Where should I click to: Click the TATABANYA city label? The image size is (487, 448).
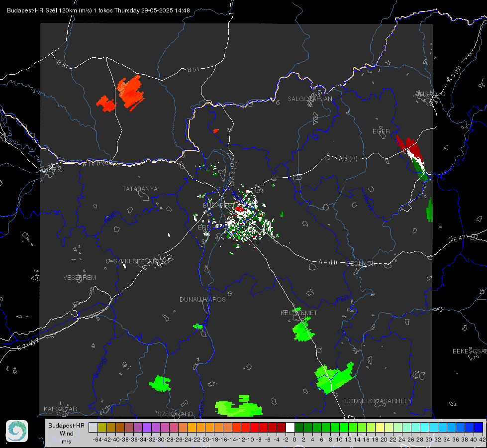click(140, 189)
